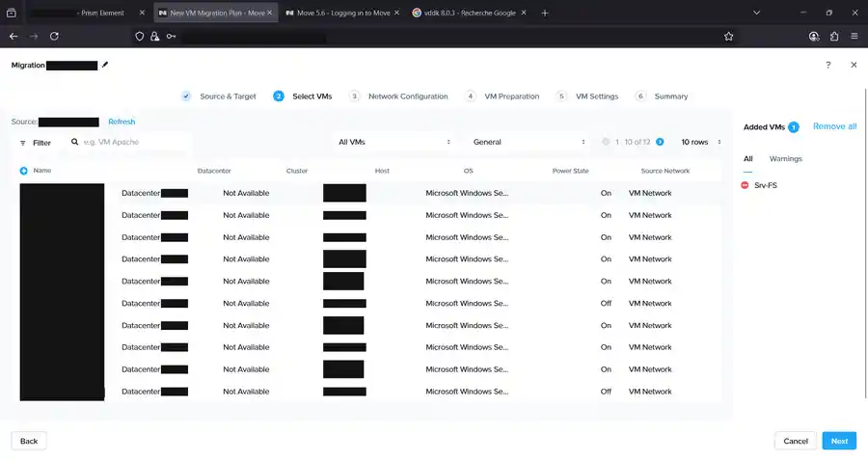Click the site lock information icon
868x461 pixels.
(x=155, y=37)
